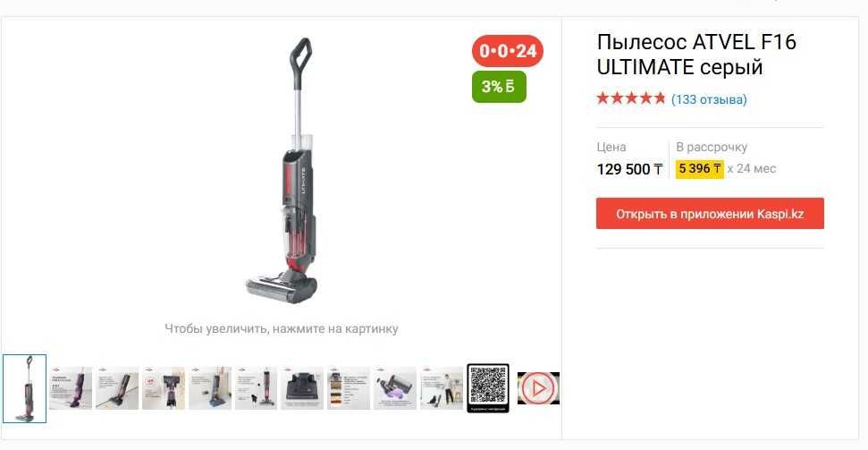Image resolution: width=868 pixels, height=450 pixels.
Task: Select tenth thumbnail of person vacuuming
Action: [x=442, y=388]
